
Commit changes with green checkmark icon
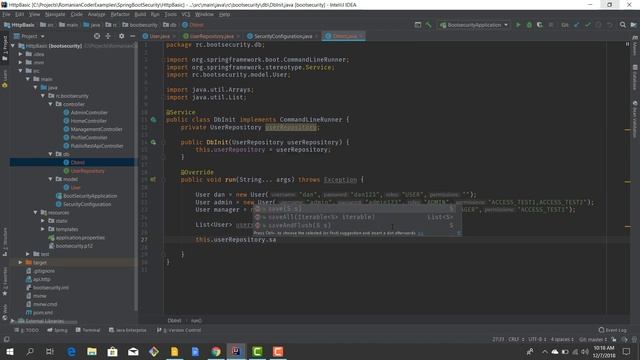click(x=588, y=25)
